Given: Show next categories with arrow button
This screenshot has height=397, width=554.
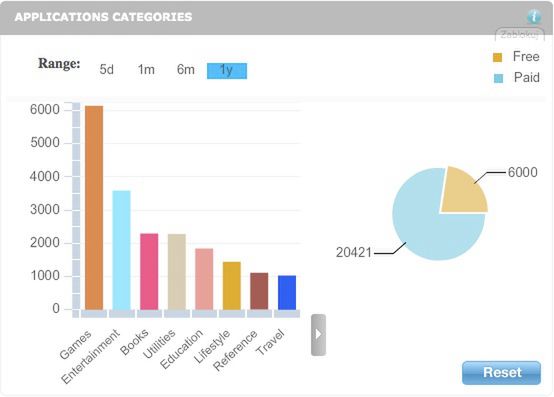Looking at the screenshot, I should coord(318,334).
